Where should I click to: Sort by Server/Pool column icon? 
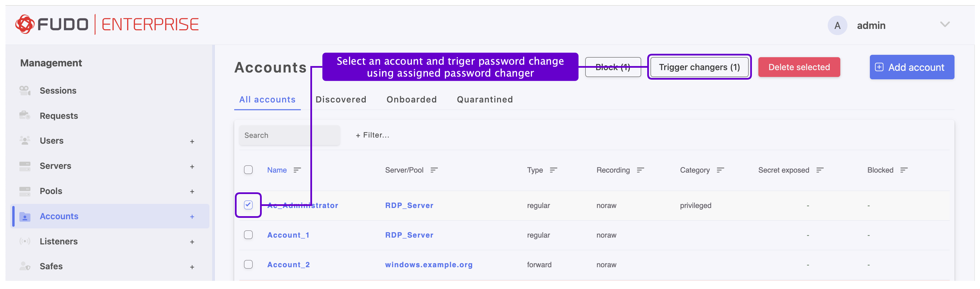click(434, 170)
